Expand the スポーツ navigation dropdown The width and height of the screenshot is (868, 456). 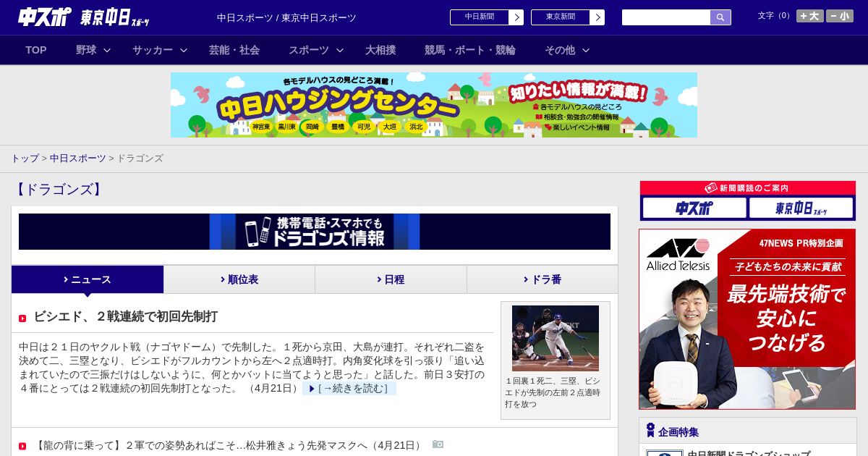pos(315,50)
